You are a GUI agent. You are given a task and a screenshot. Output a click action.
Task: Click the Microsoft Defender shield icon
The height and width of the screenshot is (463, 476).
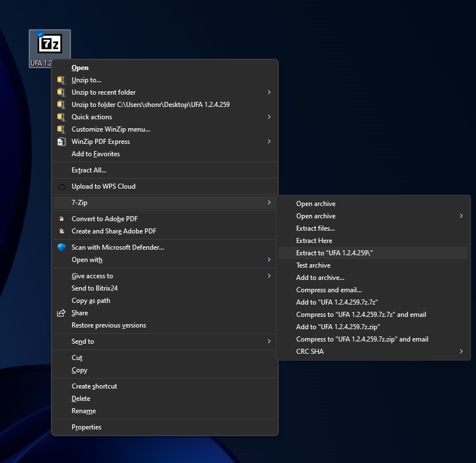coord(62,247)
